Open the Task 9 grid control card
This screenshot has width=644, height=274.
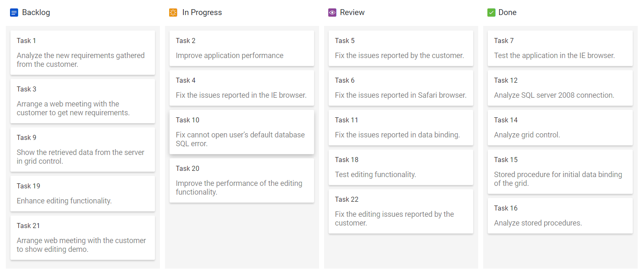coord(83,150)
